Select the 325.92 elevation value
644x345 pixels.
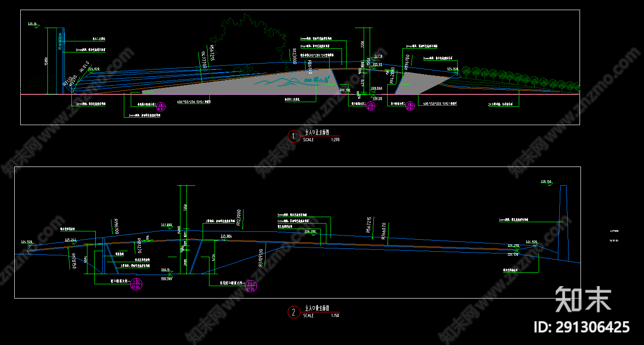(x=377, y=65)
